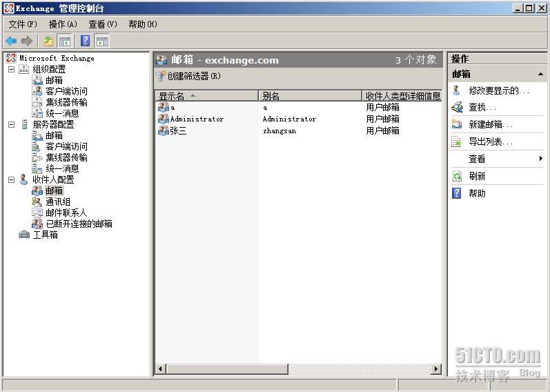550x392 pixels.
Task: Click the 统一消息 icon under 组织配置
Action: click(x=37, y=113)
